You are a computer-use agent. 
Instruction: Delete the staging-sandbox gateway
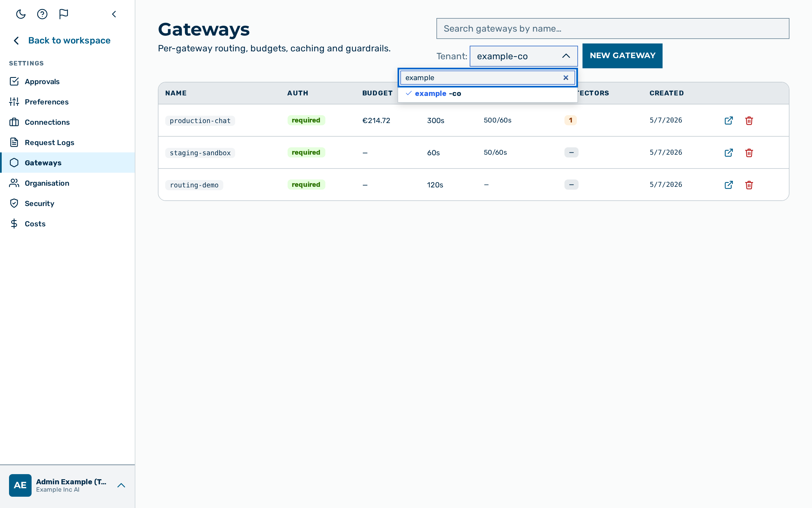(749, 152)
